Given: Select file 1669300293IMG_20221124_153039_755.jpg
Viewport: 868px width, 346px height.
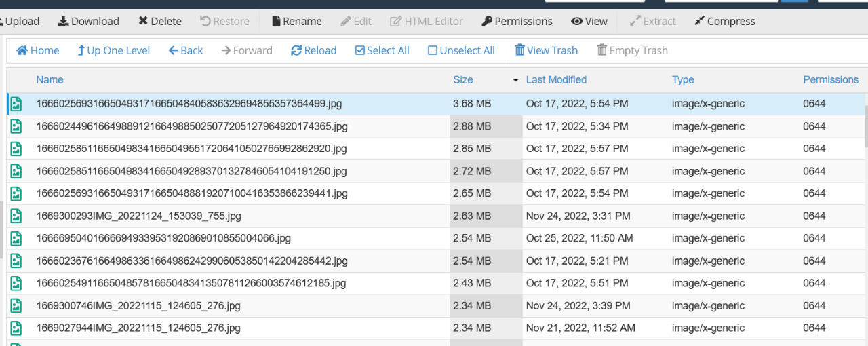Looking at the screenshot, I should coord(138,216).
